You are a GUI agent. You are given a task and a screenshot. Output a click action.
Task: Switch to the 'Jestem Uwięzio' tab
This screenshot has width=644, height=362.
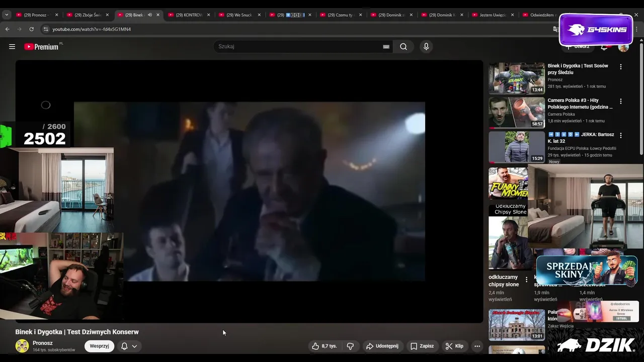(492, 15)
